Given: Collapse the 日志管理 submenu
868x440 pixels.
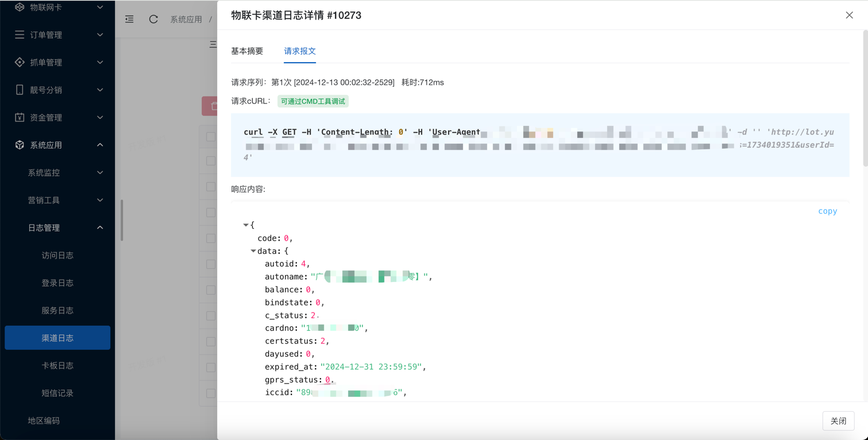Looking at the screenshot, I should [100, 228].
